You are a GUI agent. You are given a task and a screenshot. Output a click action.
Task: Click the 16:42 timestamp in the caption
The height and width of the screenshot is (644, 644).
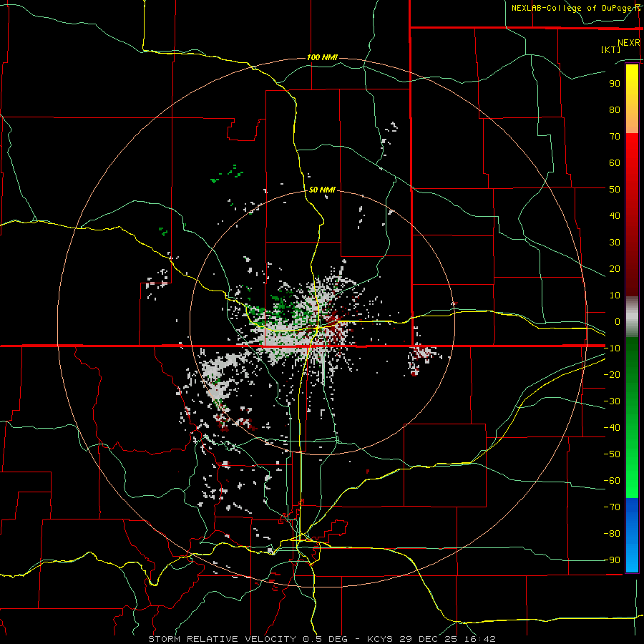pyautogui.click(x=480, y=639)
